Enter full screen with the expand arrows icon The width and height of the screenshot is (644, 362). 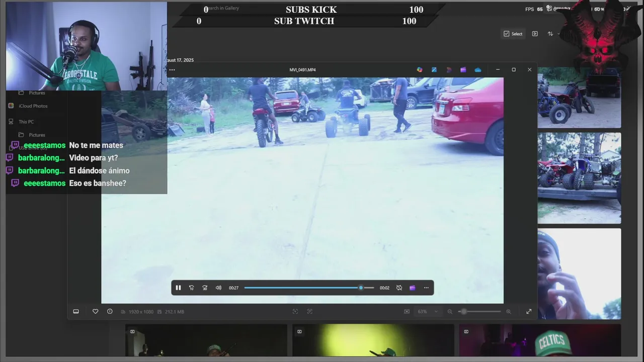529,312
